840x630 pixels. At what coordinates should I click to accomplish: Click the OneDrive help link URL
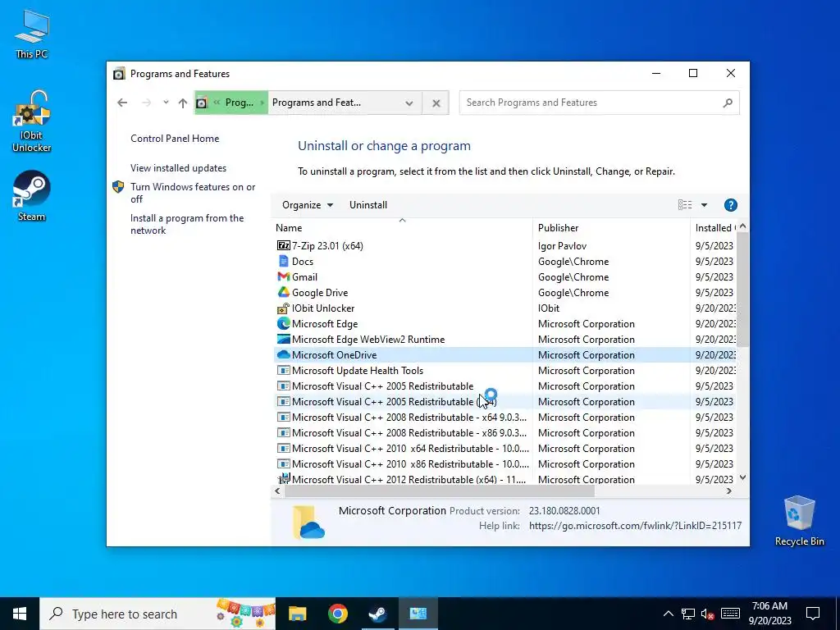636,526
